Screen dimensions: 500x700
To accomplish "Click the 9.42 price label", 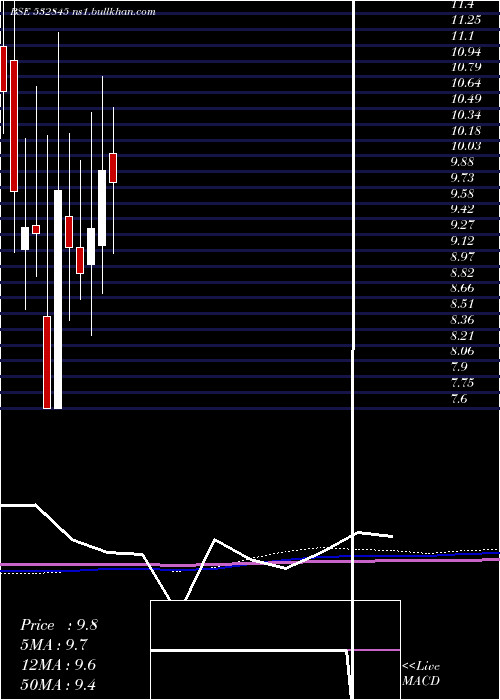I will click(462, 209).
